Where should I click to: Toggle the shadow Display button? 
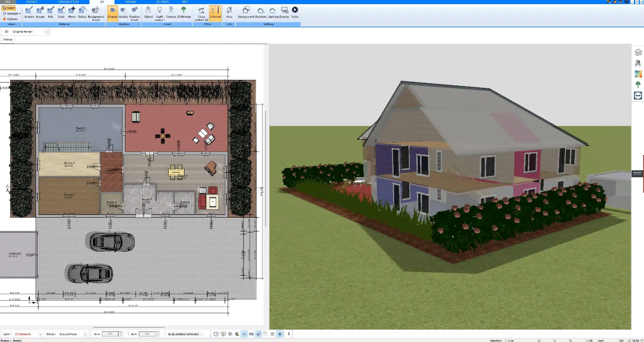coord(112,12)
